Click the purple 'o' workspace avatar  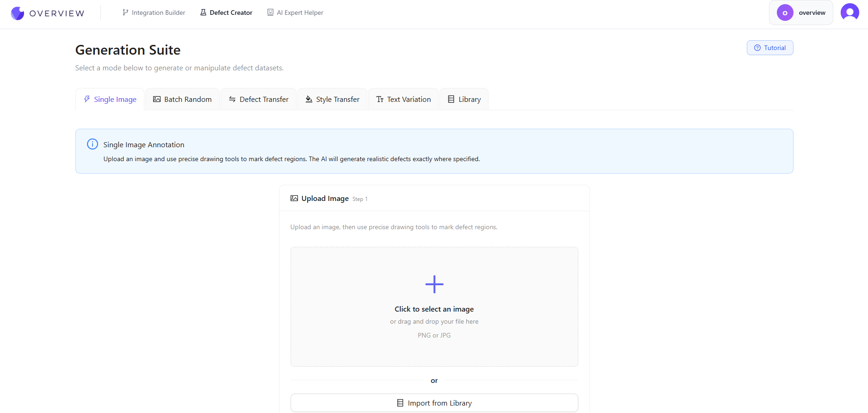coord(785,13)
